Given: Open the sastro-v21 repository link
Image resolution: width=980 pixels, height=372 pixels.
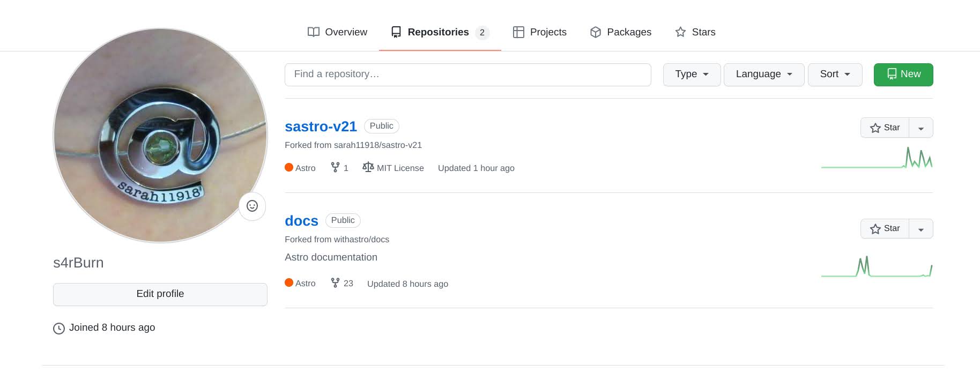Looking at the screenshot, I should 321,127.
